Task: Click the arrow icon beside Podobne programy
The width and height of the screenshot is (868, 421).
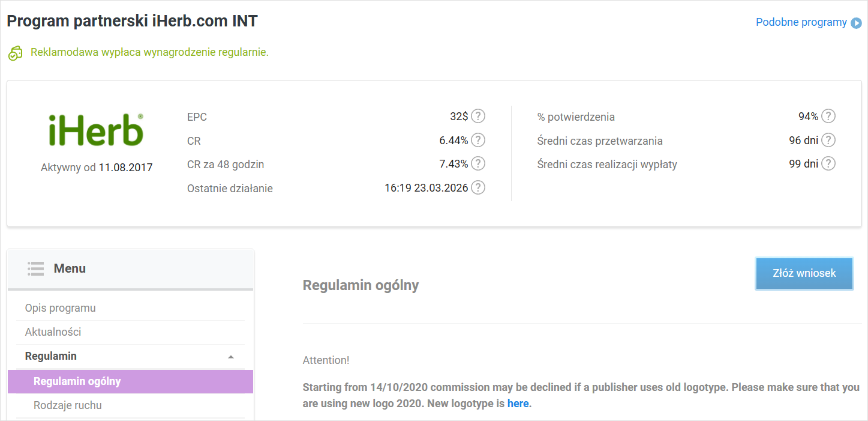Action: click(856, 23)
